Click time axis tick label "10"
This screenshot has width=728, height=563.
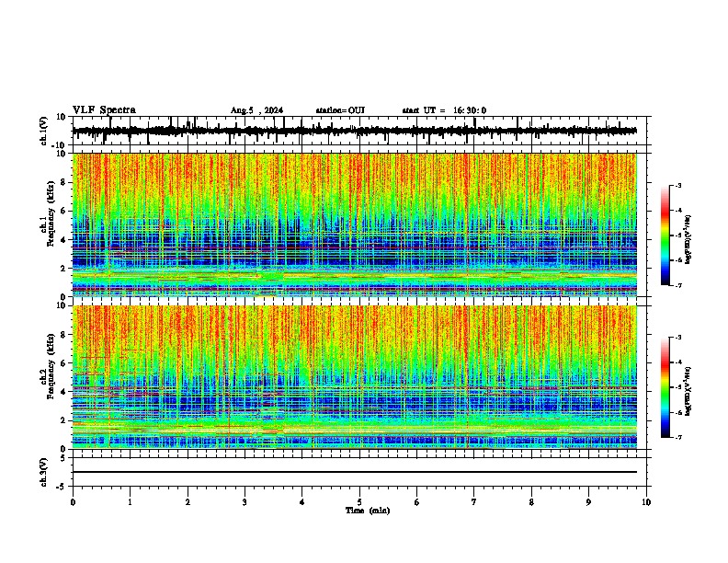[646, 502]
